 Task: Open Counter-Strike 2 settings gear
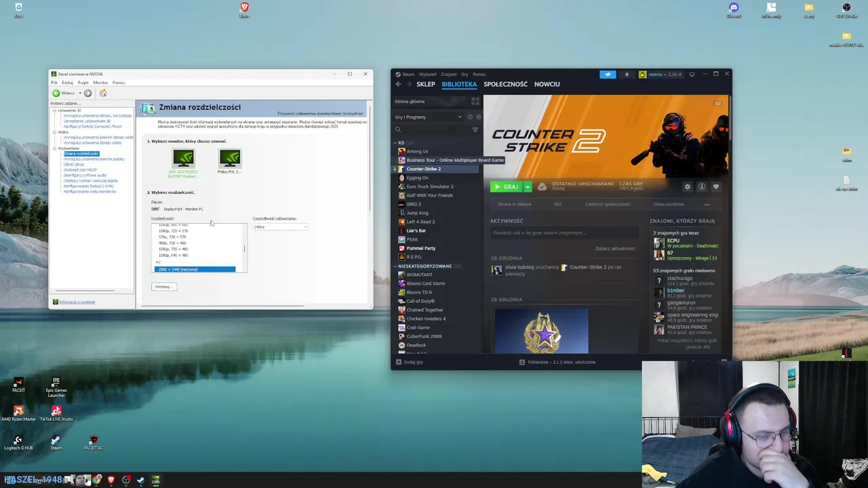pos(687,186)
